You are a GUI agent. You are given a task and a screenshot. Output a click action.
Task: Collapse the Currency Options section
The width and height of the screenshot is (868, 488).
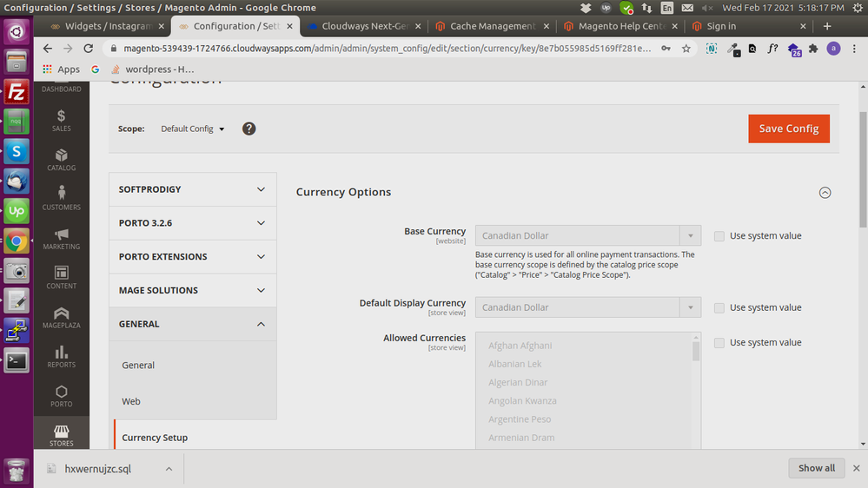click(x=825, y=193)
